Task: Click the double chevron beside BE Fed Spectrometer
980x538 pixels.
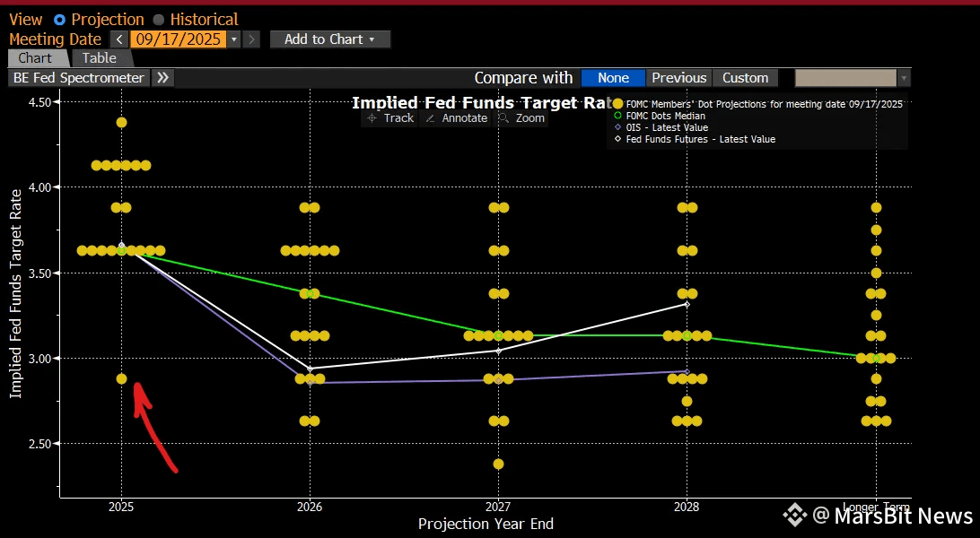Action: (x=163, y=78)
